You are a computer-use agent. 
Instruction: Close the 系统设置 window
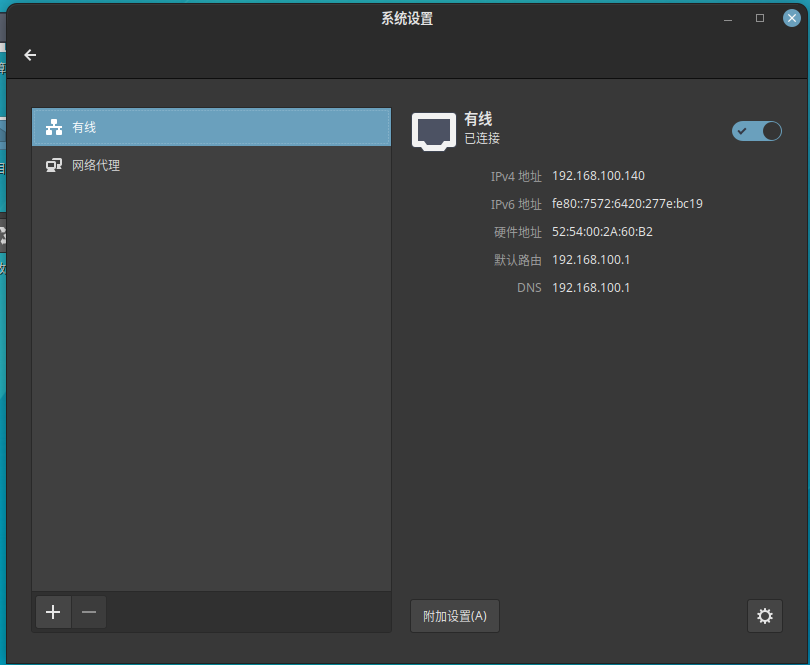pyautogui.click(x=791, y=18)
